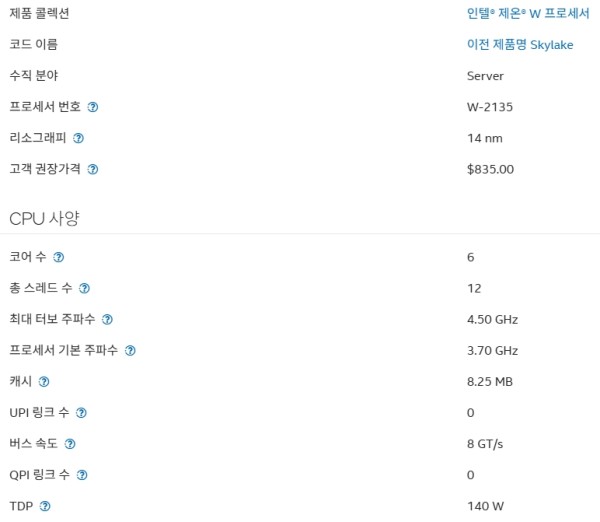Click help icon next to 버스 속도
600x522 pixels.
click(70, 444)
